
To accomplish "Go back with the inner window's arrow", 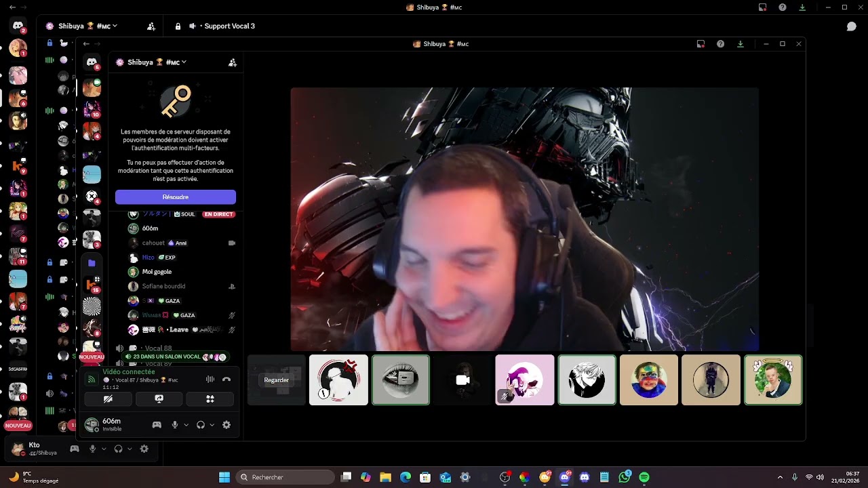I will click(86, 44).
